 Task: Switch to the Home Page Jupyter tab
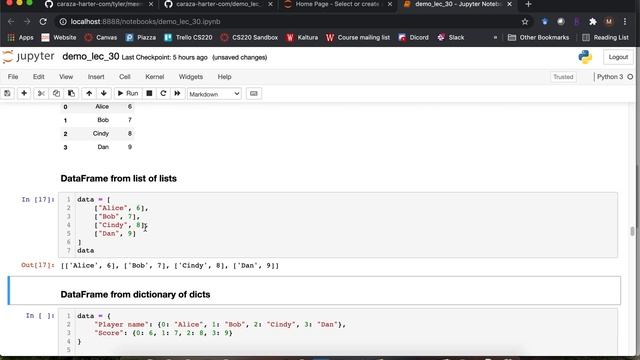pos(338,4)
